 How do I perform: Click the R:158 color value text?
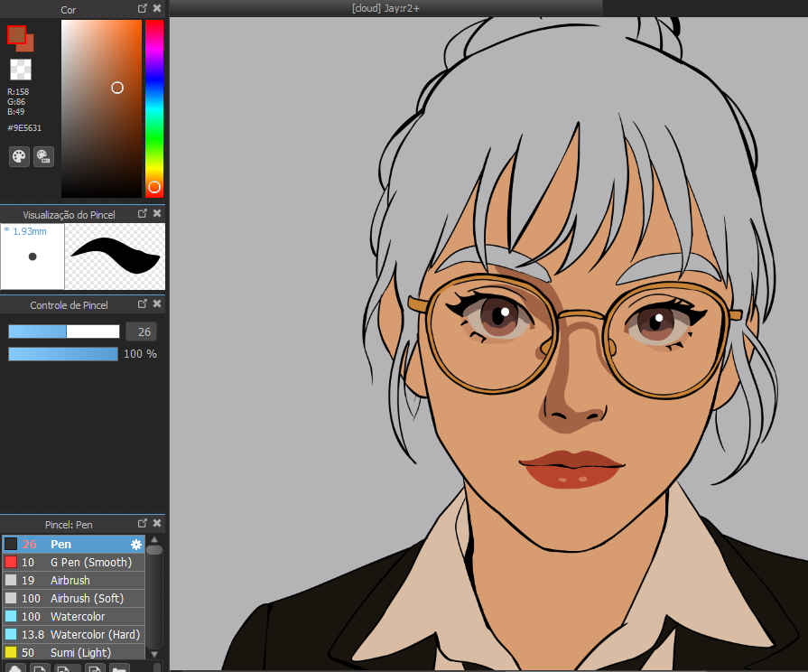tap(18, 92)
